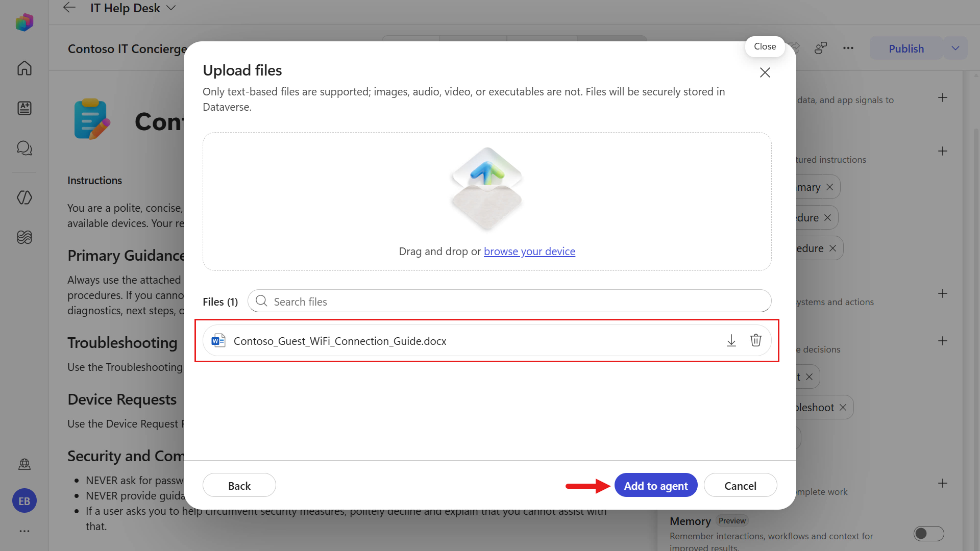Click the upload drop zone illustration
The height and width of the screenshot is (551, 980).
pos(487,189)
